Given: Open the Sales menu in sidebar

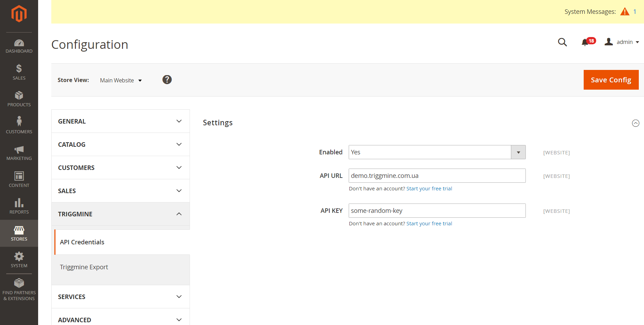Looking at the screenshot, I should click(x=19, y=72).
